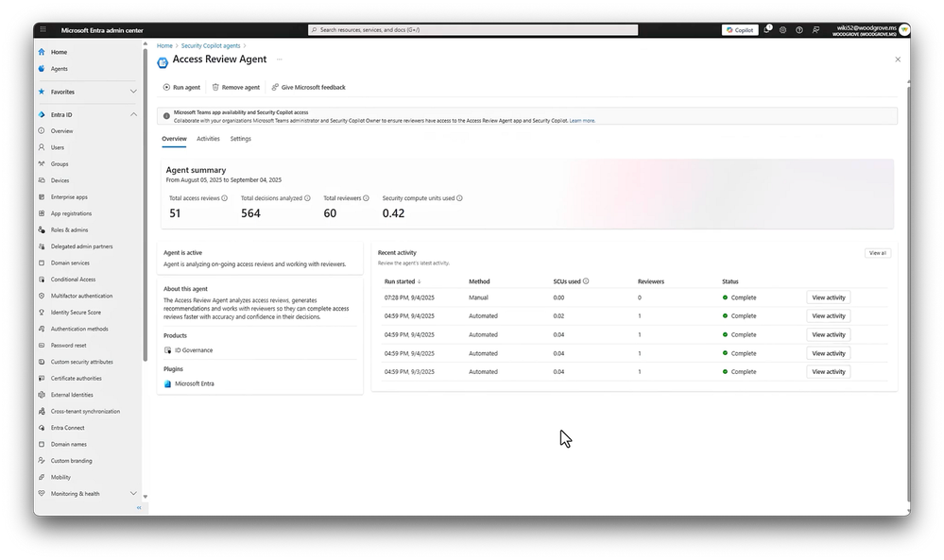
Task: Click info icon beside Security compute units used
Action: click(459, 198)
